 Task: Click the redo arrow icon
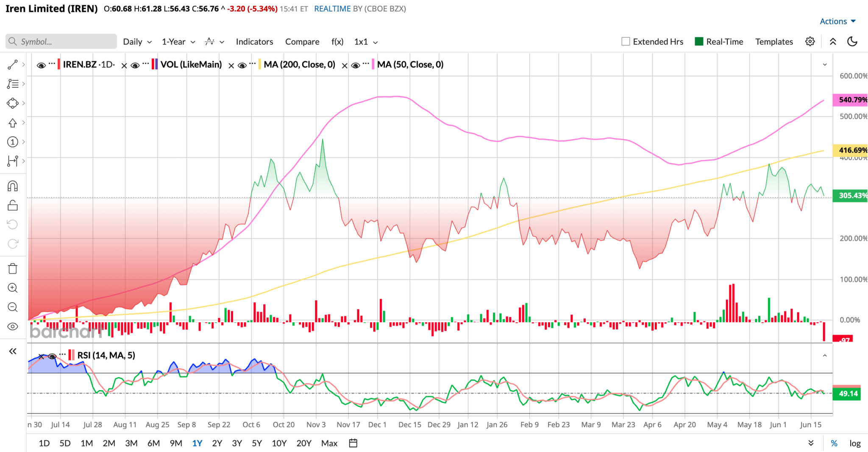pos(12,244)
